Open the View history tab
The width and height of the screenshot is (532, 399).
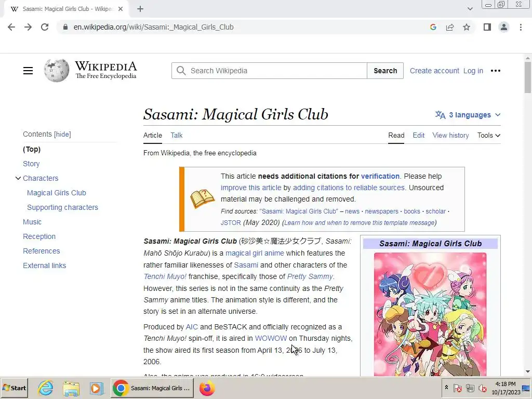450,136
